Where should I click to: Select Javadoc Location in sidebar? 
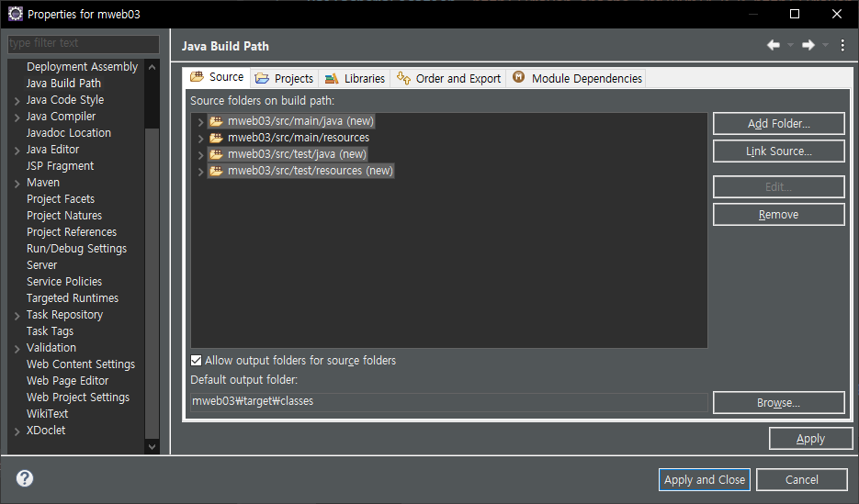tap(69, 132)
